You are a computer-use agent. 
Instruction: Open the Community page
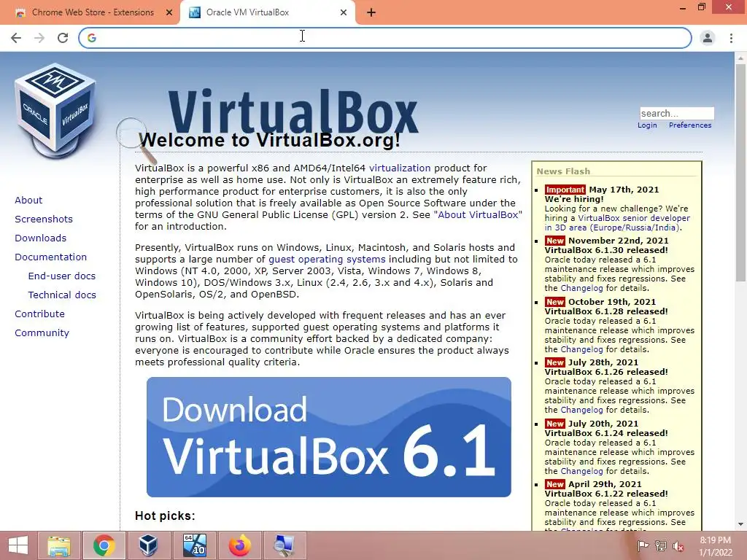(42, 333)
